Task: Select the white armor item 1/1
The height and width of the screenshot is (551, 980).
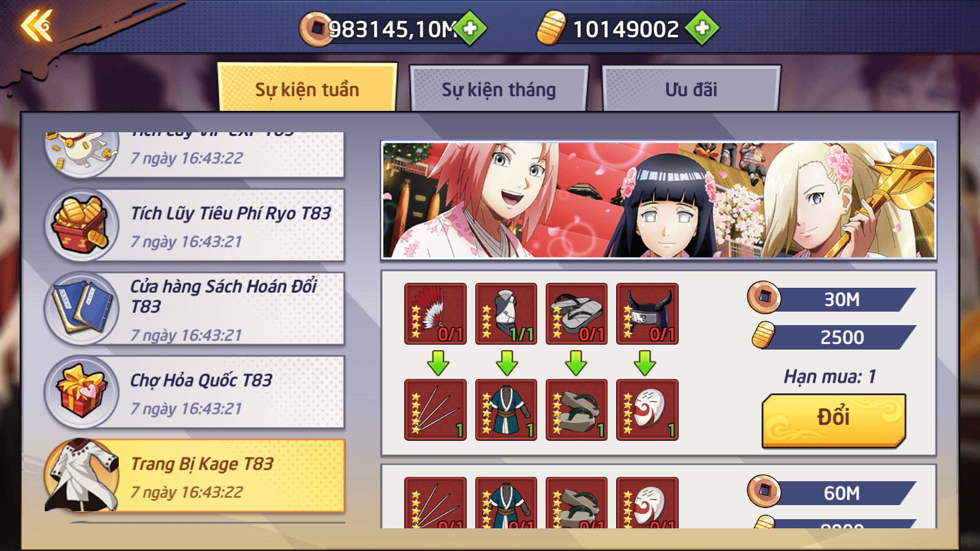Action: click(x=506, y=313)
